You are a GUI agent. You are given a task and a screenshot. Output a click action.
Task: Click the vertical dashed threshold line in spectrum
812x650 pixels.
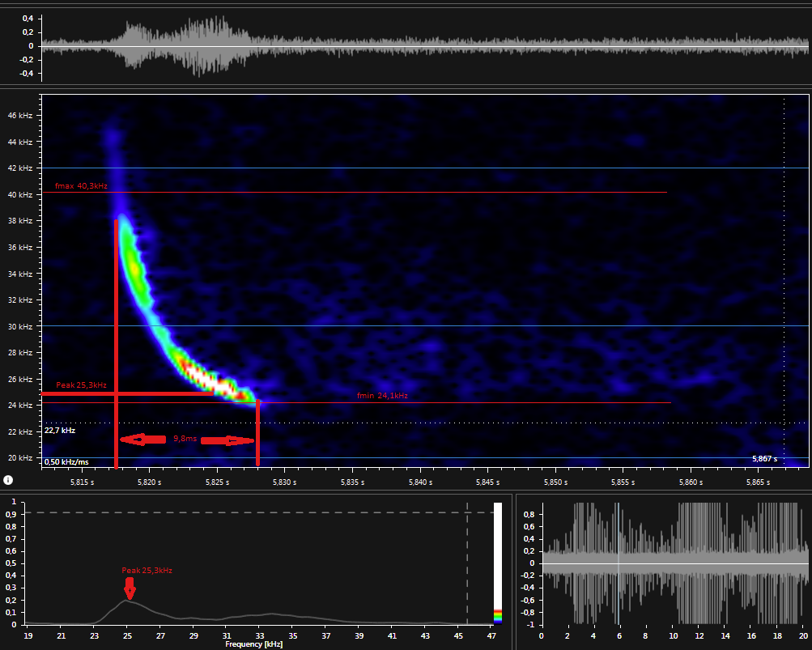[x=467, y=567]
